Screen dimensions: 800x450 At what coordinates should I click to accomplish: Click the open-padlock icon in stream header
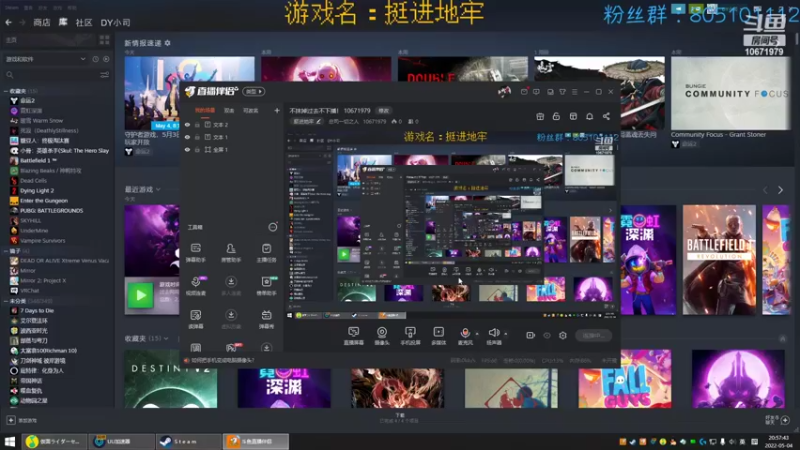tap(556, 116)
